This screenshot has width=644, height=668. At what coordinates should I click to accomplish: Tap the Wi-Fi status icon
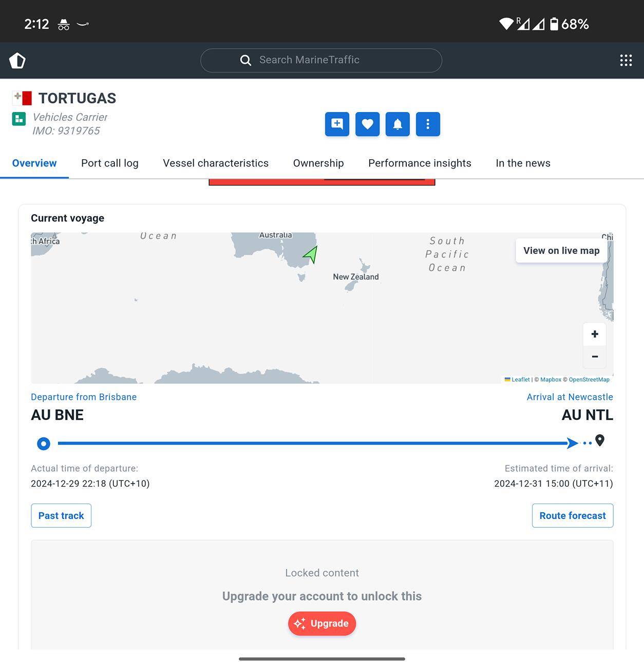coord(506,24)
